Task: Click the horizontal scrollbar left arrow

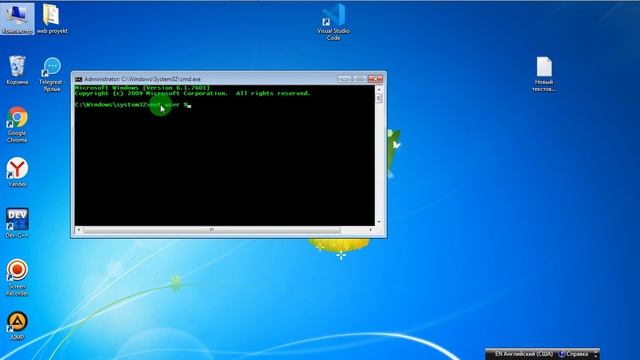Action: [79, 230]
